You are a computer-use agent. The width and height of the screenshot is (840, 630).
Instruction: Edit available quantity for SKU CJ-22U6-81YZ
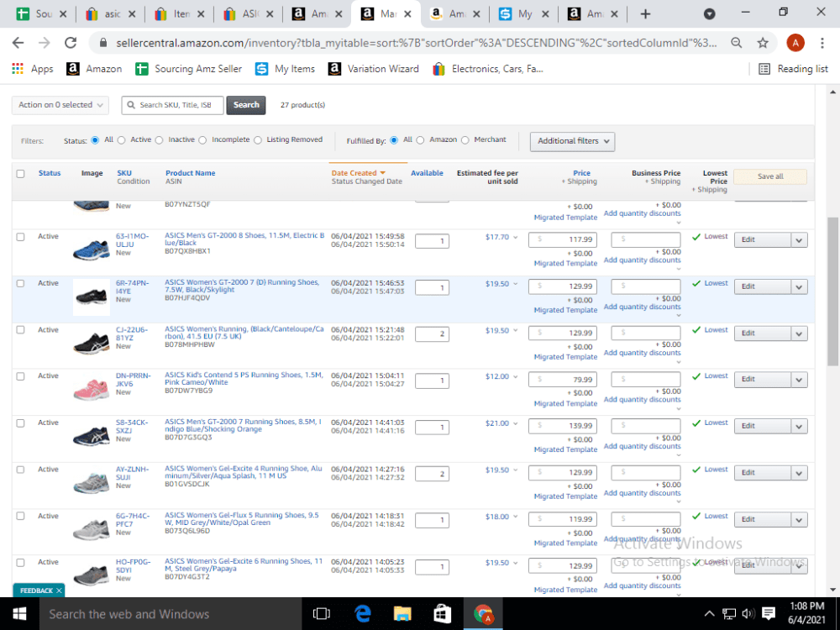432,334
